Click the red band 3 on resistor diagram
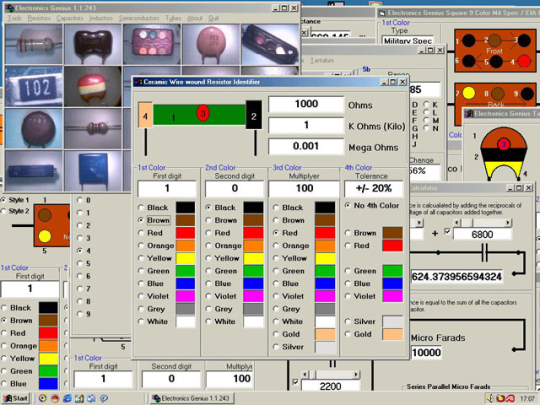Viewport: 540px width, 405px height. (203, 113)
